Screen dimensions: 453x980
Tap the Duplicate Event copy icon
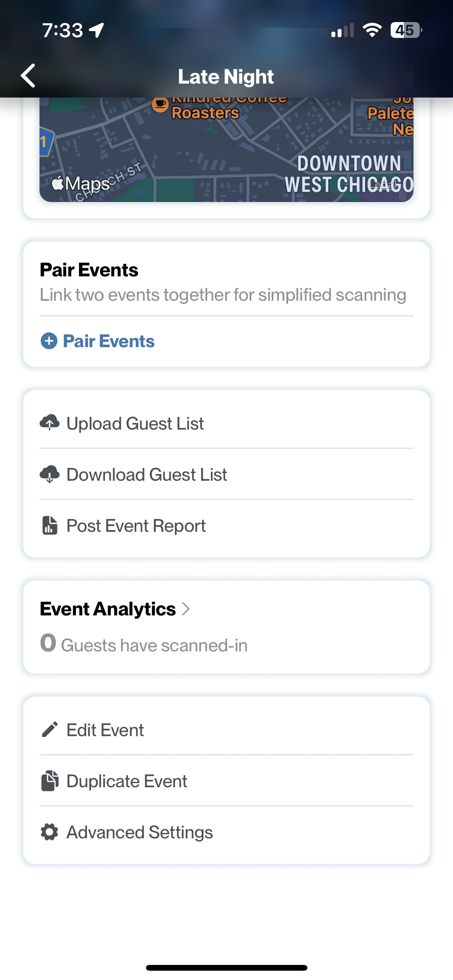pos(50,781)
